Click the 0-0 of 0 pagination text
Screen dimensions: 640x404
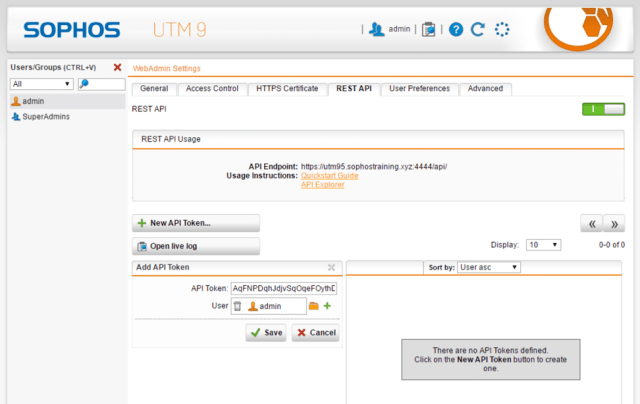(612, 245)
